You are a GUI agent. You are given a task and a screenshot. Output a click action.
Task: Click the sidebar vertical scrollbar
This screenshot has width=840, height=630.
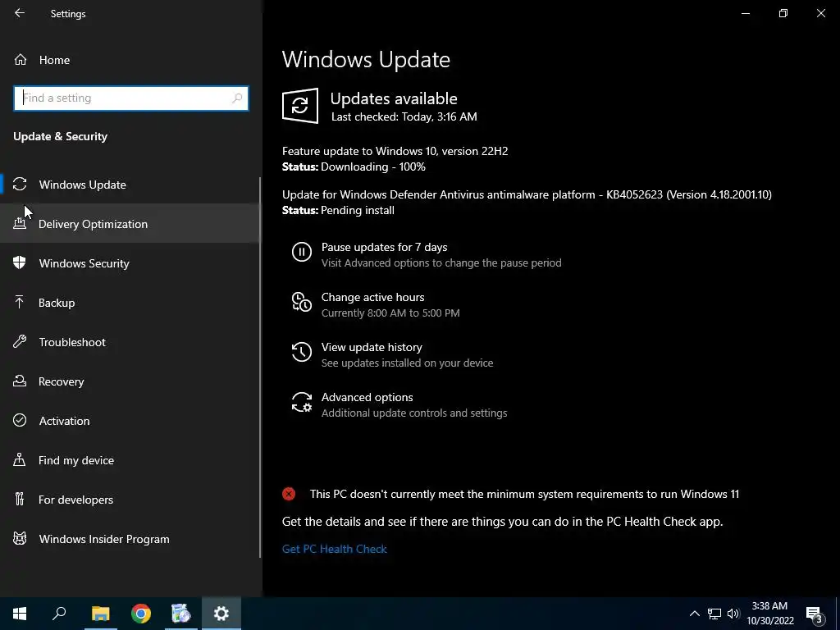click(260, 367)
